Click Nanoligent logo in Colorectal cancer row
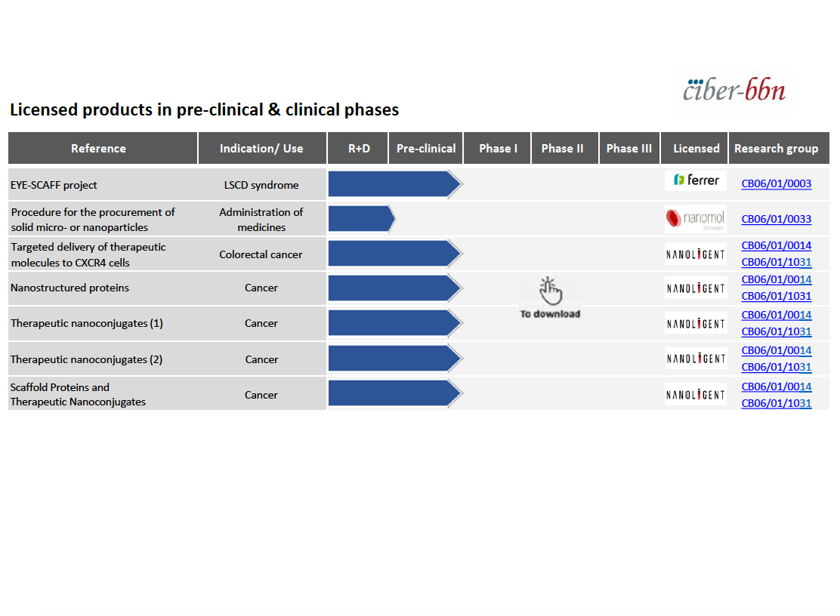Viewport: 840px width, 616px height. (x=696, y=254)
